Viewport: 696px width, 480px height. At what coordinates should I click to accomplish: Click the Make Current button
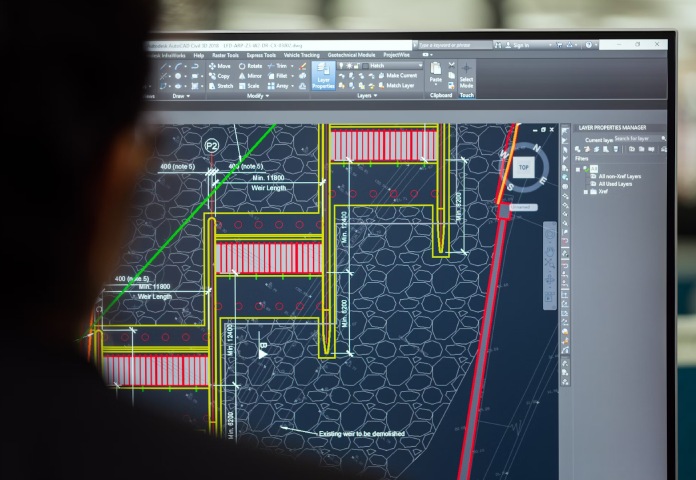[x=402, y=76]
